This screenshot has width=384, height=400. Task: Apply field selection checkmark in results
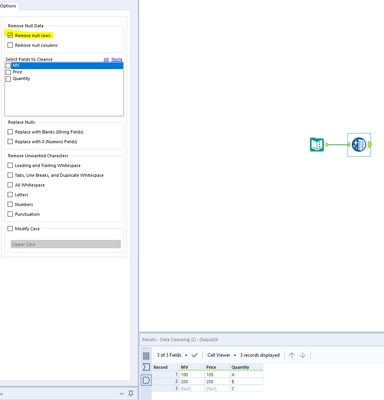click(195, 355)
